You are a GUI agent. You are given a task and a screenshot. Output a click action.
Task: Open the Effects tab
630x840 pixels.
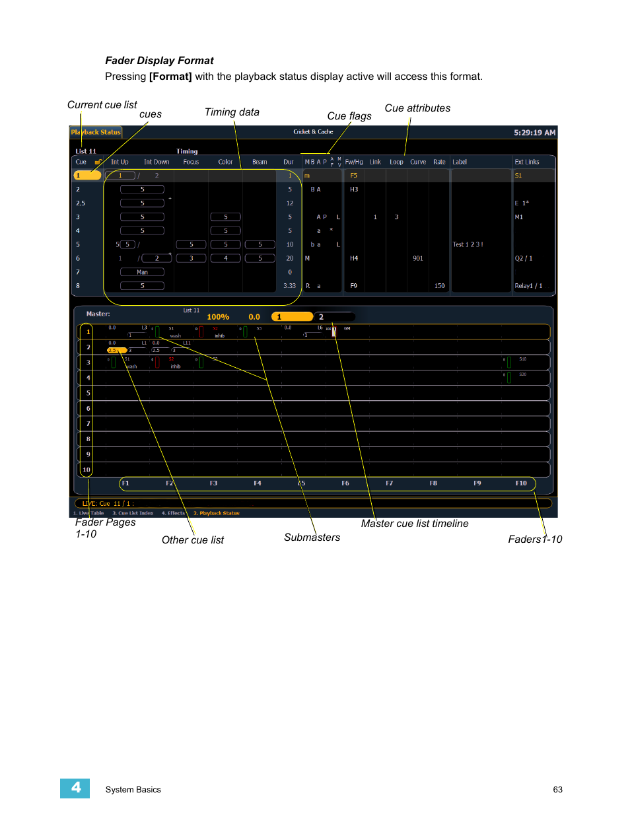[x=173, y=513]
